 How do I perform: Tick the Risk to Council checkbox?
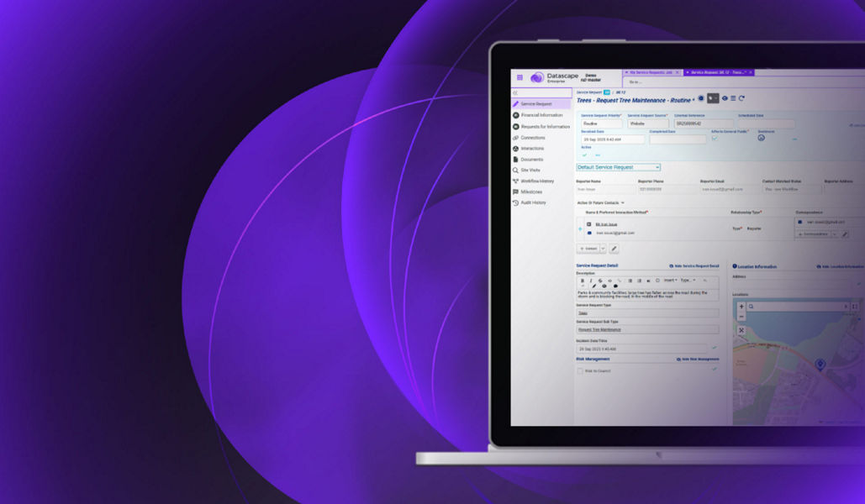pyautogui.click(x=580, y=371)
